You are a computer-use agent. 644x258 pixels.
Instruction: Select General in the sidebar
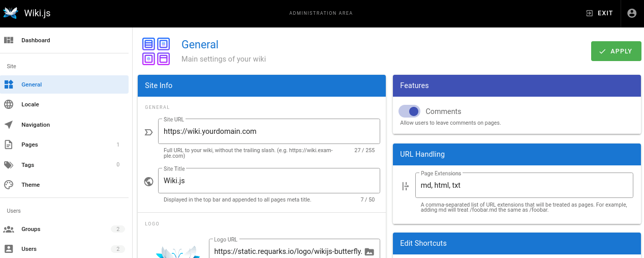(32, 84)
